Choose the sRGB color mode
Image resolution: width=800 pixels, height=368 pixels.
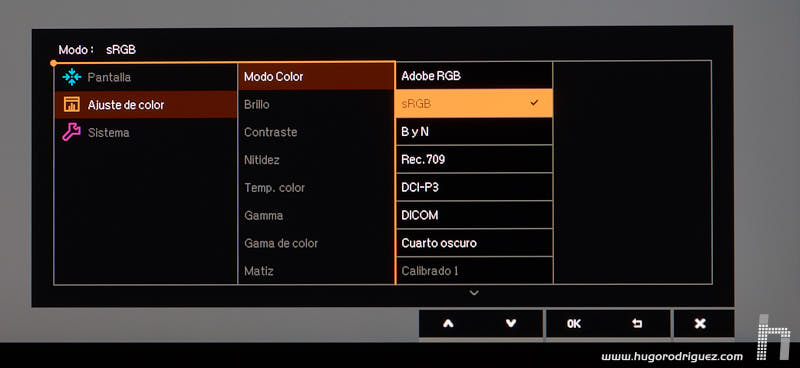474,104
